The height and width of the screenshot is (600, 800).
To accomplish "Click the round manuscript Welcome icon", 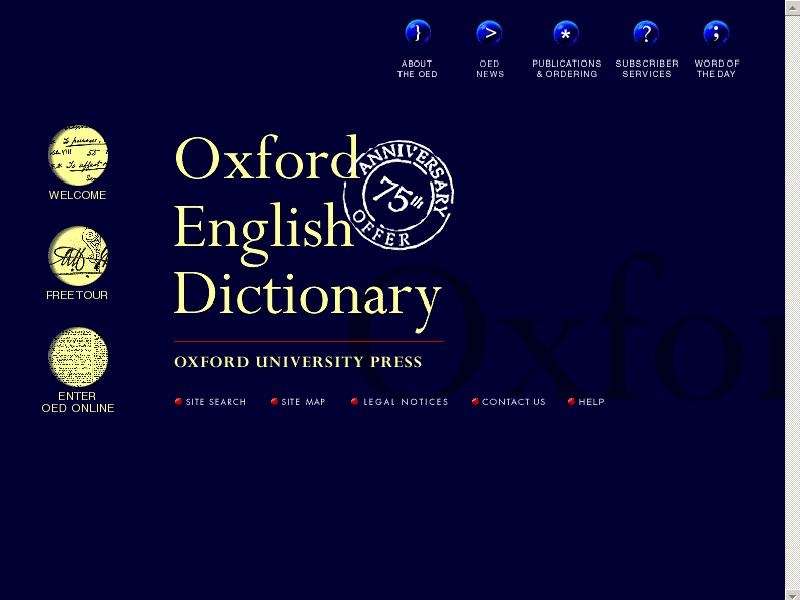I will coord(78,155).
